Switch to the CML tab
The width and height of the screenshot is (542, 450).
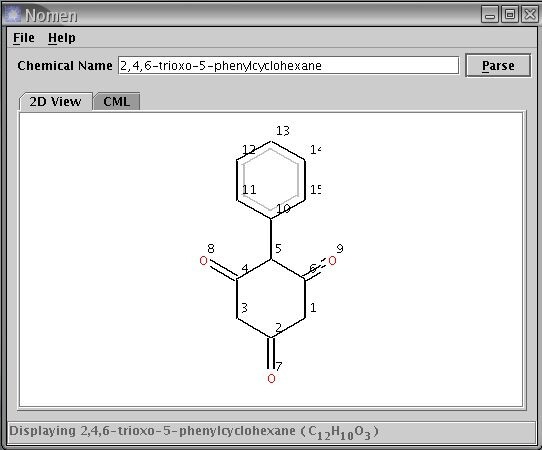pos(116,102)
